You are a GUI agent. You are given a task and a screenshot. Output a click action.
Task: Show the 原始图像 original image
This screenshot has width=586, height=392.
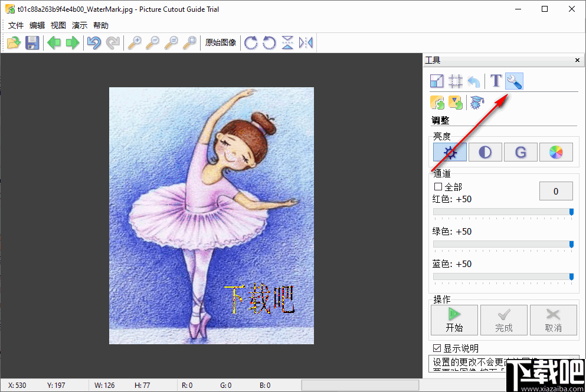[x=221, y=42]
